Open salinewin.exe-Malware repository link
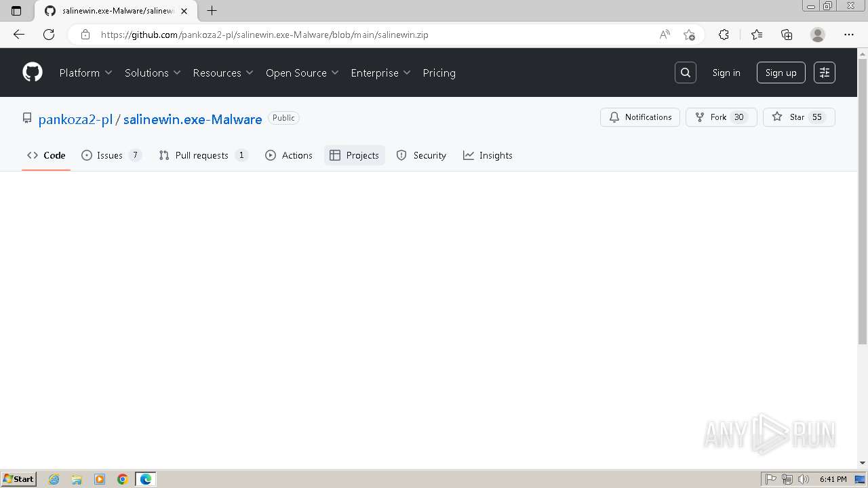 (193, 119)
